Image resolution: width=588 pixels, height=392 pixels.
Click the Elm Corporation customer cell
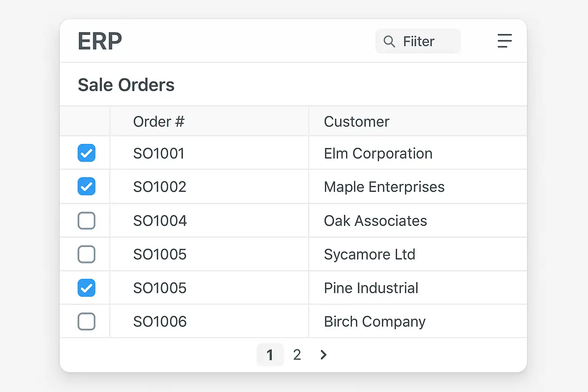pos(378,154)
